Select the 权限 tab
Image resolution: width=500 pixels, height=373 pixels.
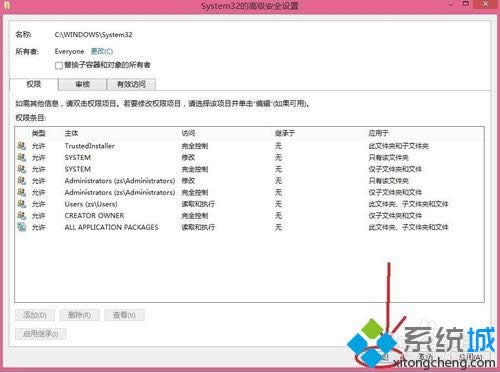(34, 84)
